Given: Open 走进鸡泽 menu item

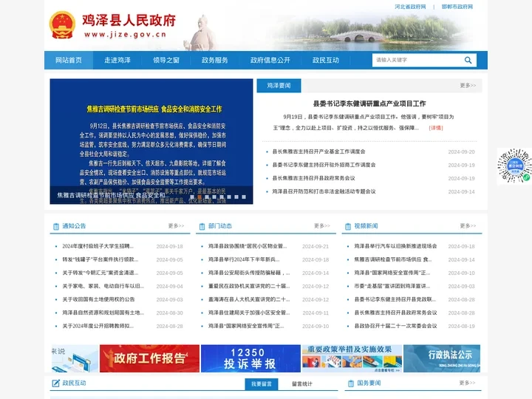Looking at the screenshot, I should click(117, 60).
